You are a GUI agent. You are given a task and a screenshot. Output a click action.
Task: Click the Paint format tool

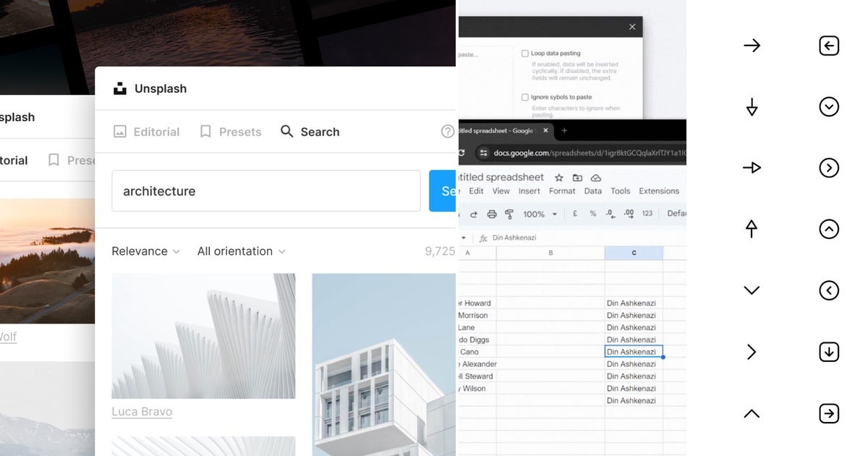509,214
